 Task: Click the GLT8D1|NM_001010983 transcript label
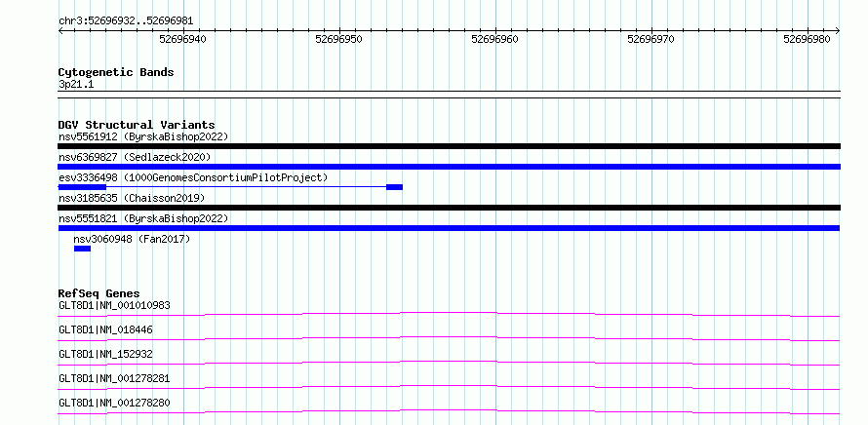[x=114, y=305]
